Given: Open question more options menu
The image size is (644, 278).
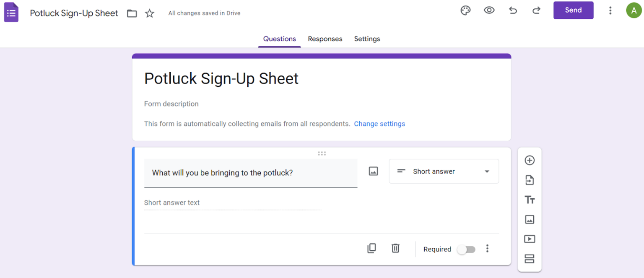Looking at the screenshot, I should [487, 249].
